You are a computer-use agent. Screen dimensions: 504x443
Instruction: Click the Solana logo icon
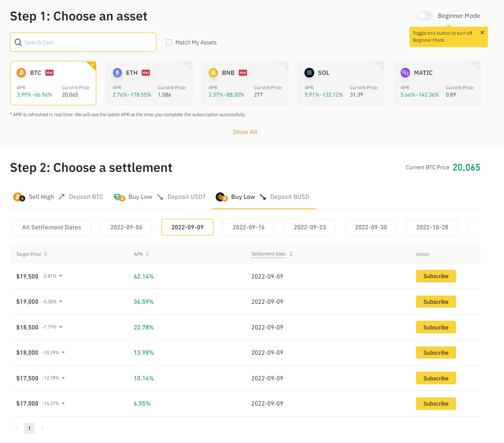[x=309, y=73]
